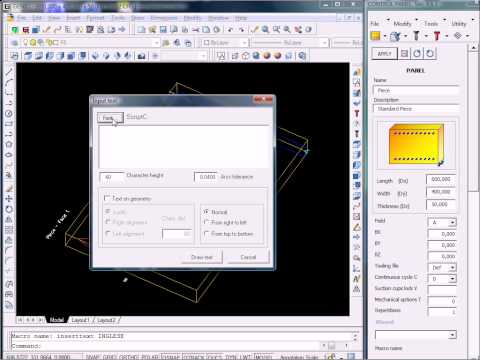Select the From top to bottom option
Viewport: 480px width, 360px height.
pyautogui.click(x=206, y=234)
